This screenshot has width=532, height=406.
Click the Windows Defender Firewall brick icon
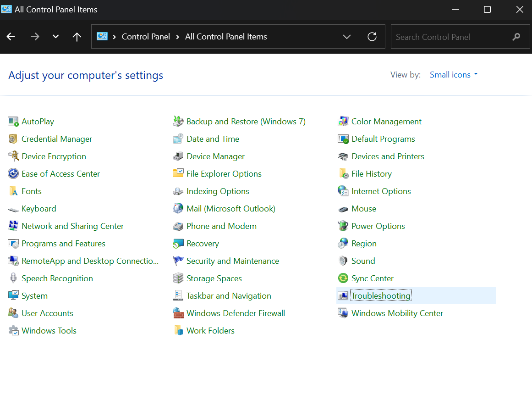pyautogui.click(x=178, y=313)
